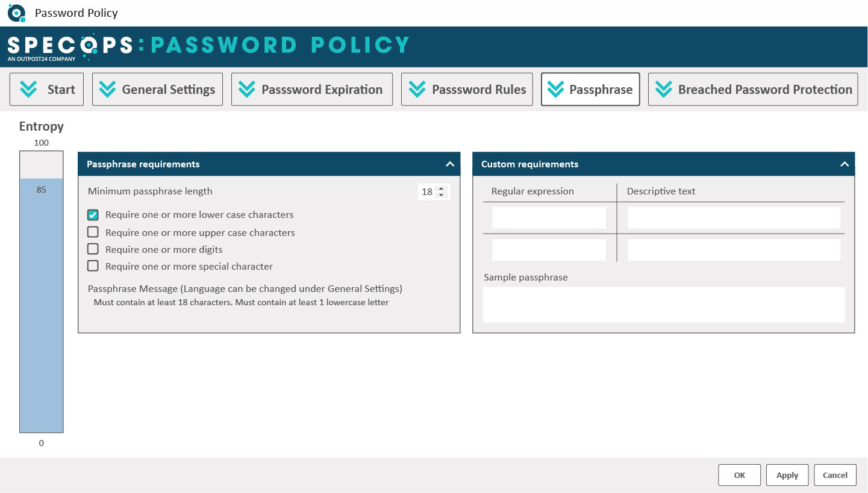
Task: Open the Passsword Rules tab
Action: pyautogui.click(x=467, y=90)
